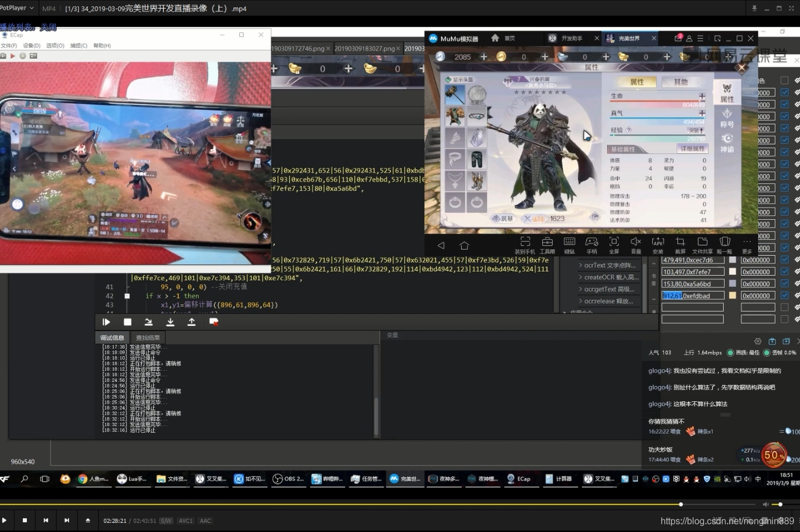Click the debugger step over icon
The width and height of the screenshot is (800, 532).
pos(148,322)
